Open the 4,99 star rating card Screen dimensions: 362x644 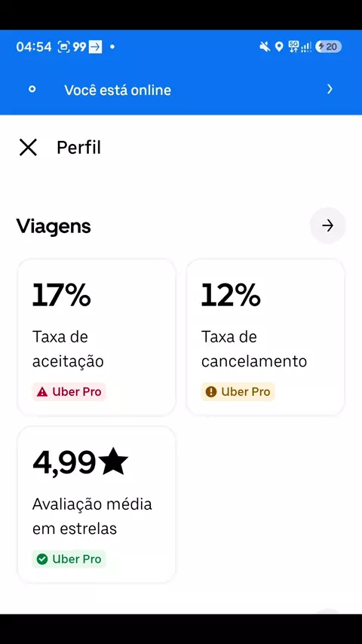point(97,504)
